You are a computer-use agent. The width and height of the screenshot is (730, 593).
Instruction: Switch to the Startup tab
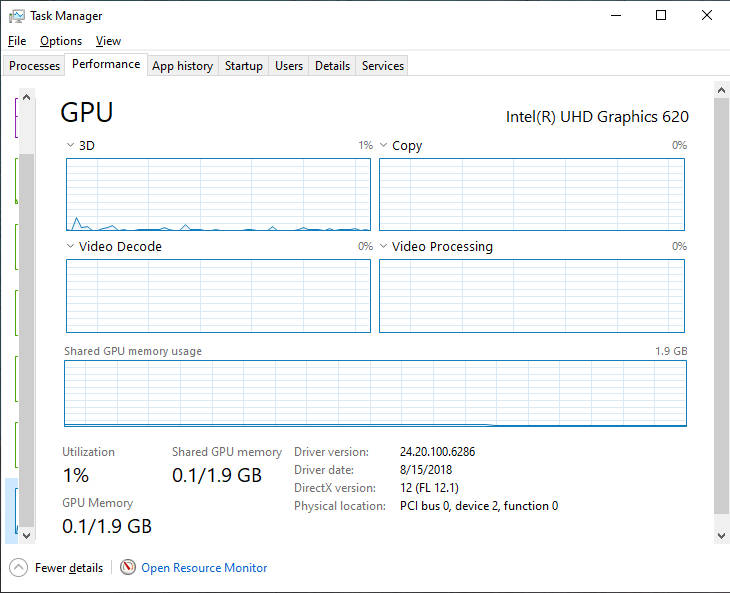244,66
